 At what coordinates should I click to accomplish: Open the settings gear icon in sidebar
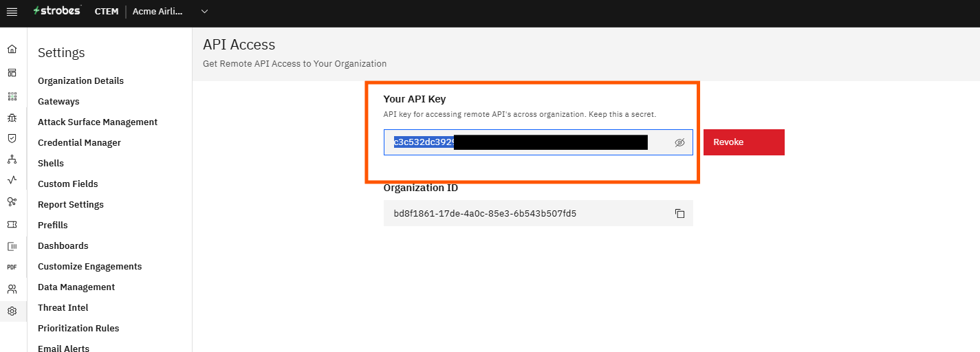[x=12, y=311]
